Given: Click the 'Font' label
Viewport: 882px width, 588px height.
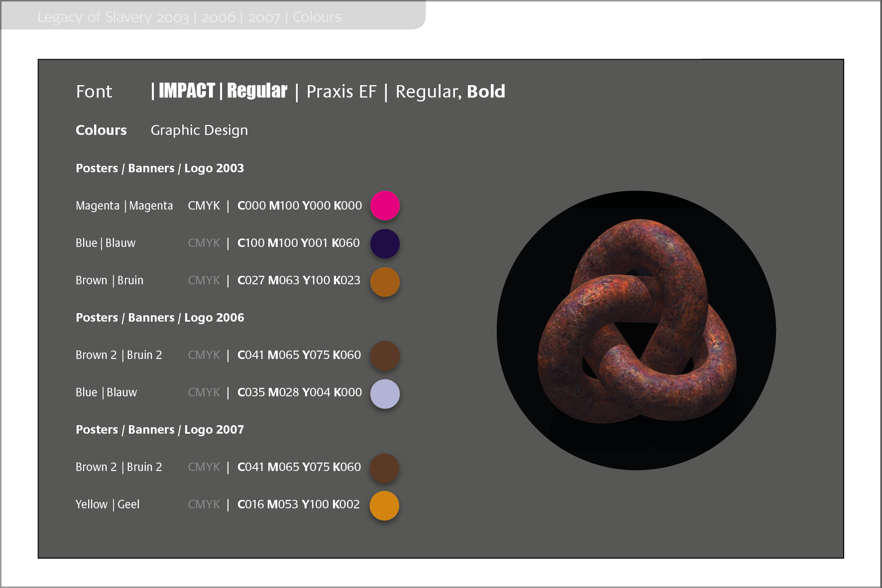Looking at the screenshot, I should (94, 92).
